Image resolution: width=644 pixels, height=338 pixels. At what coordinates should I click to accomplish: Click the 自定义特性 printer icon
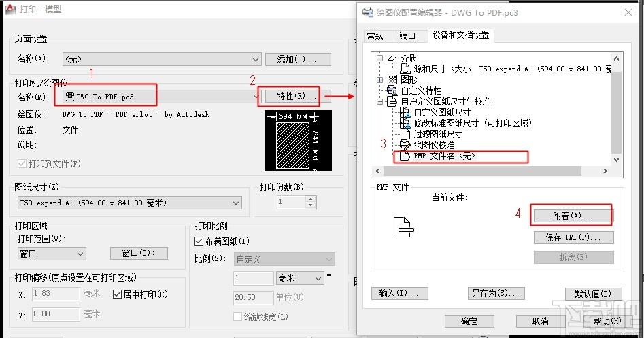[x=392, y=90]
